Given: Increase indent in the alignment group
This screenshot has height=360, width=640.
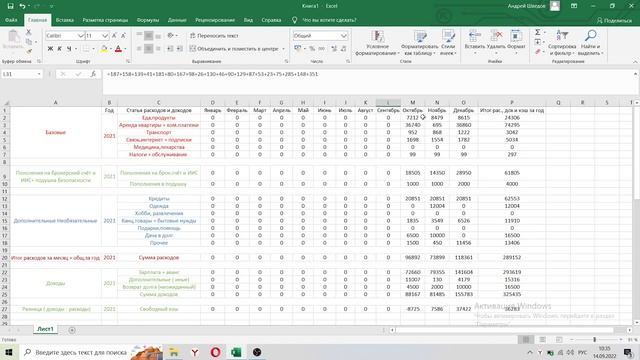Looking at the screenshot, I should pos(180,49).
